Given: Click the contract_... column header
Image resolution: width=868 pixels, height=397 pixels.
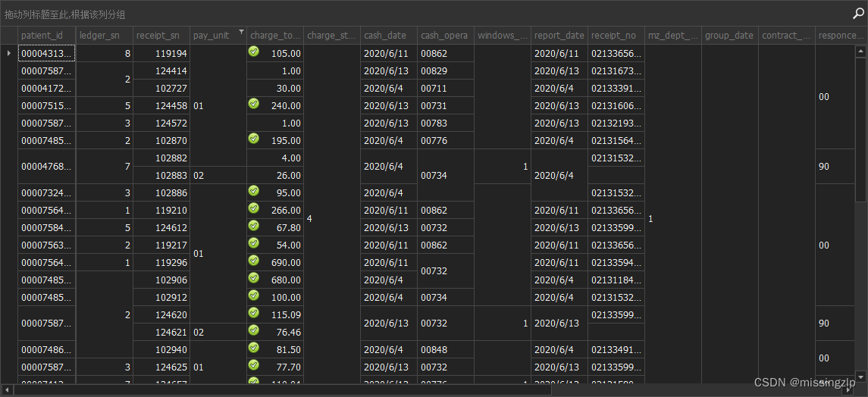Looking at the screenshot, I should point(787,36).
